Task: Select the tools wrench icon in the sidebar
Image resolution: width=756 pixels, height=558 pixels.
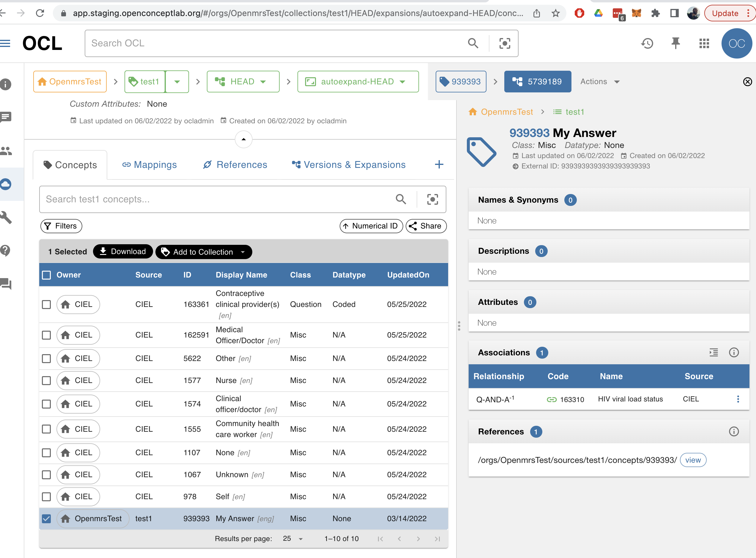Action: pyautogui.click(x=5, y=217)
